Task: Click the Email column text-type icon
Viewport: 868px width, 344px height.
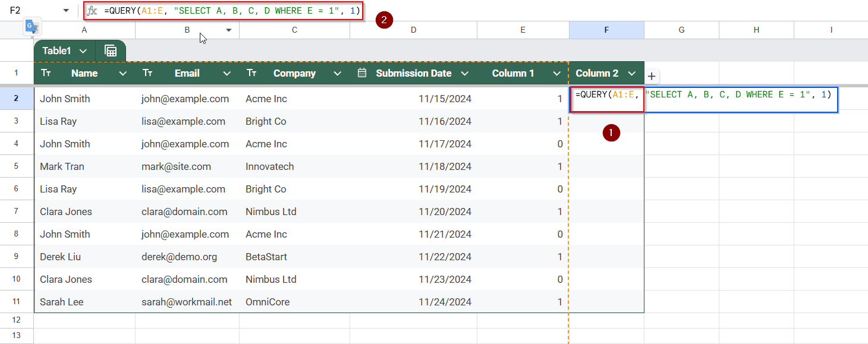Action: click(x=148, y=73)
